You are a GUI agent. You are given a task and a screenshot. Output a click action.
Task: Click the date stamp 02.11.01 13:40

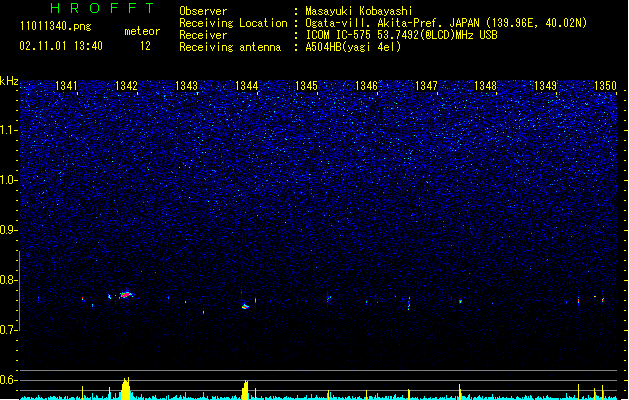point(61,46)
